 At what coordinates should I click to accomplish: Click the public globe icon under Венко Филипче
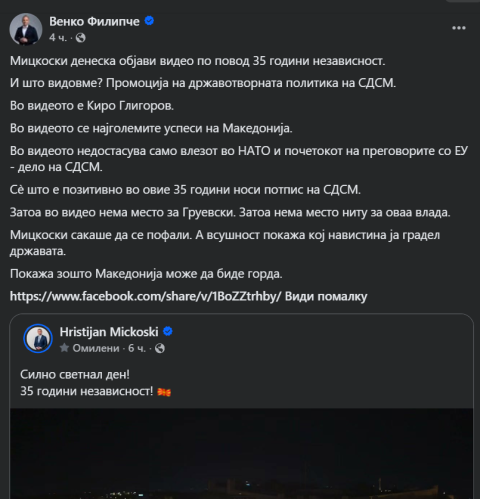tap(81, 38)
